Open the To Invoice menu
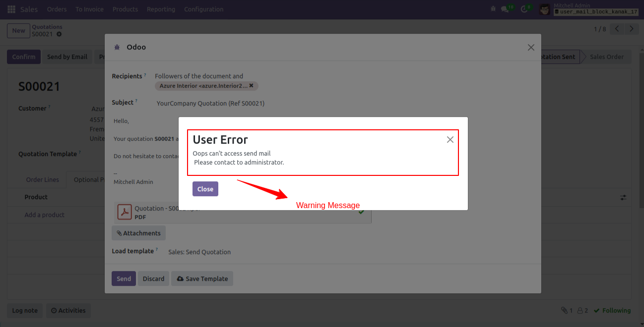 [x=90, y=9]
